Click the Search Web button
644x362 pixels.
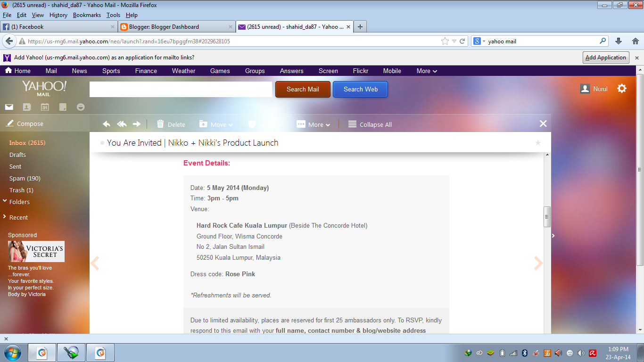(360, 89)
